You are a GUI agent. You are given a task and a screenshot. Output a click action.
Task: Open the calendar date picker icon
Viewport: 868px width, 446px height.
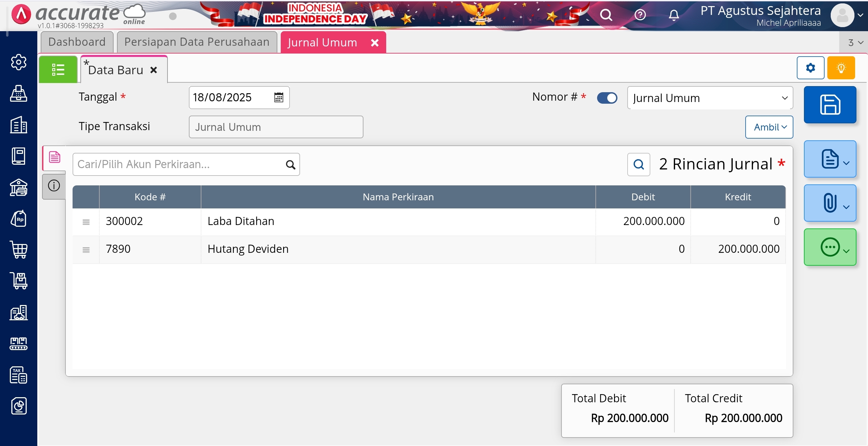[278, 98]
